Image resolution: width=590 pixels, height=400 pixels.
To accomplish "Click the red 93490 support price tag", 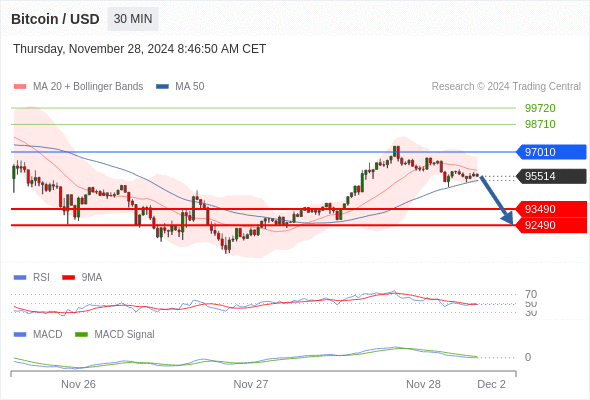I will click(x=551, y=209).
